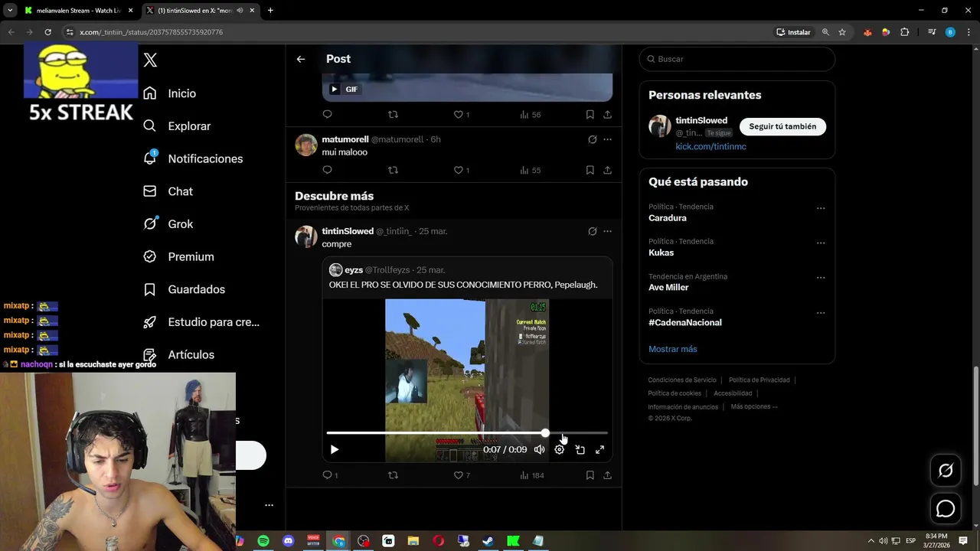The height and width of the screenshot is (551, 980).
Task: Open Notificaciones in the sidebar
Action: [193, 158]
